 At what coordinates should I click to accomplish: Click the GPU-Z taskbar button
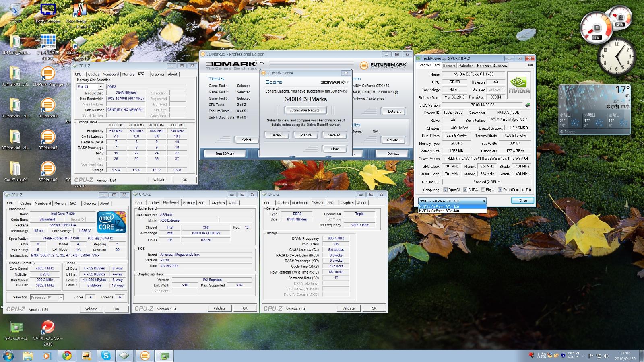pyautogui.click(x=164, y=356)
